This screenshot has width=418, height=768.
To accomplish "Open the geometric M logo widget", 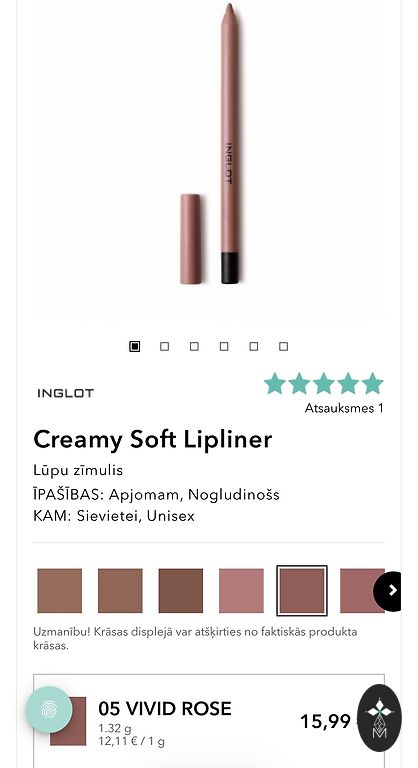I will (379, 717).
